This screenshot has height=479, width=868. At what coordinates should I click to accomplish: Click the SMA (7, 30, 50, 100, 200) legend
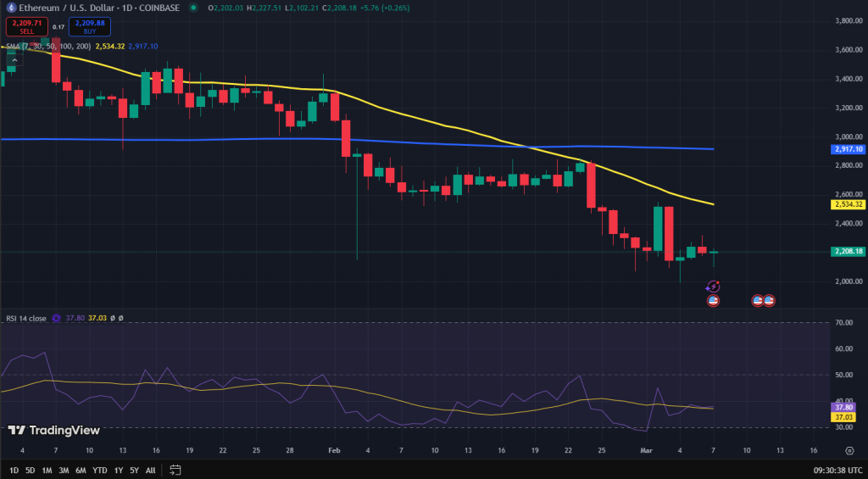tap(48, 47)
